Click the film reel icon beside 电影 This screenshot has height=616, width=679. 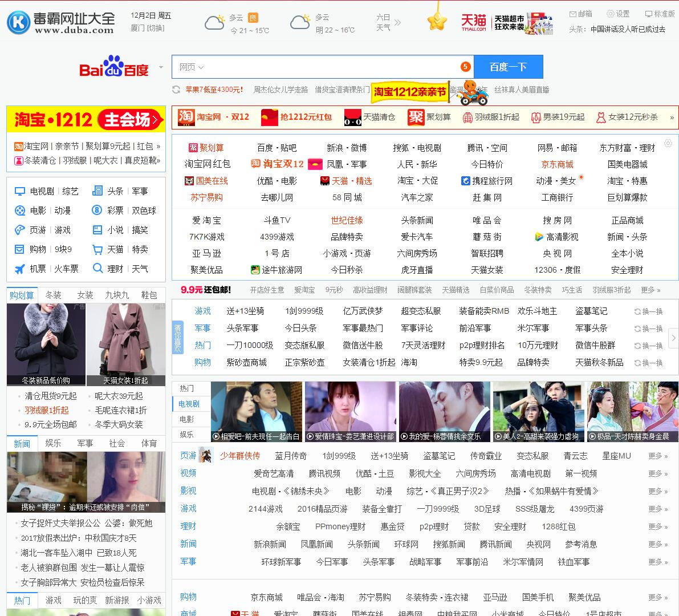[20, 211]
